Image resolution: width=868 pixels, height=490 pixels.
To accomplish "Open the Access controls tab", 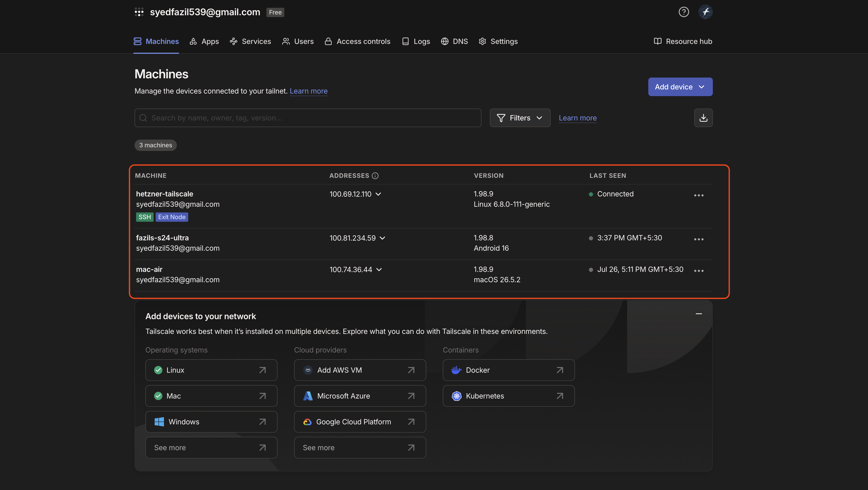I will [357, 41].
